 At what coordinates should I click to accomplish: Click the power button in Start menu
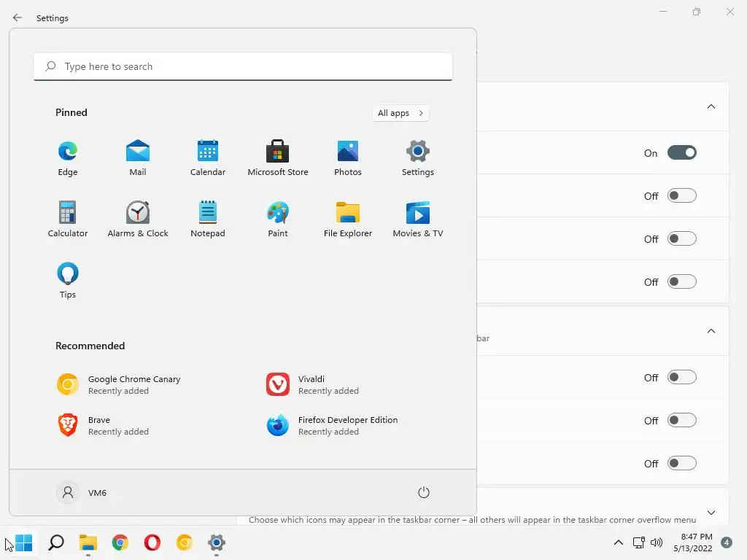424,492
